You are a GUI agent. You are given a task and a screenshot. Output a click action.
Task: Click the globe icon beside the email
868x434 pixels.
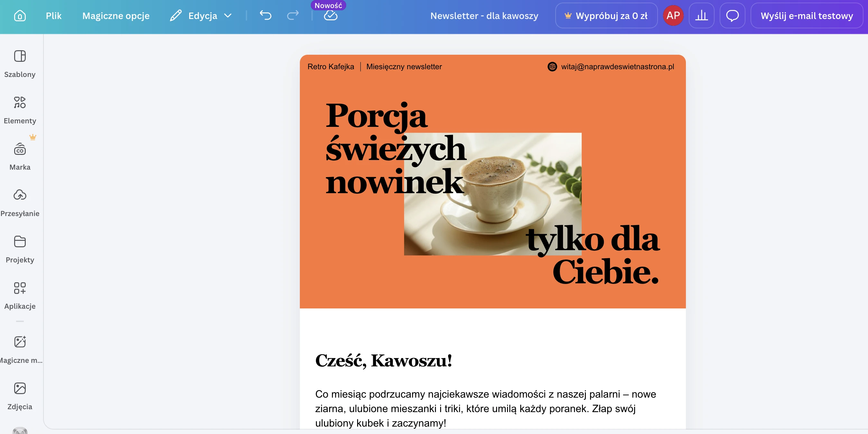click(x=552, y=66)
